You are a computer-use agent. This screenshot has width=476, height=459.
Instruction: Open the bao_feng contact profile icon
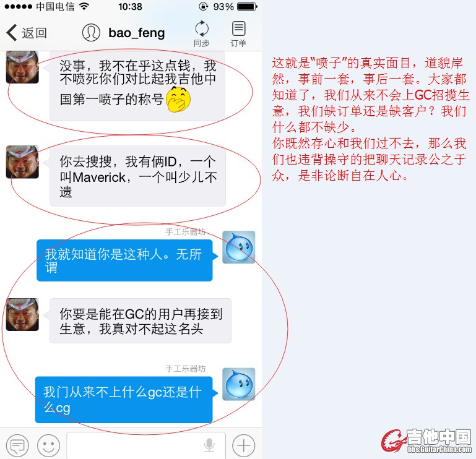[91, 32]
